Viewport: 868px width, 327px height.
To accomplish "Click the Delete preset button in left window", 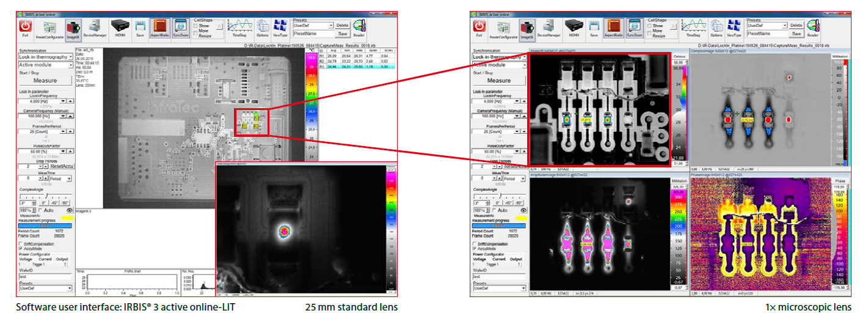I will [342, 26].
